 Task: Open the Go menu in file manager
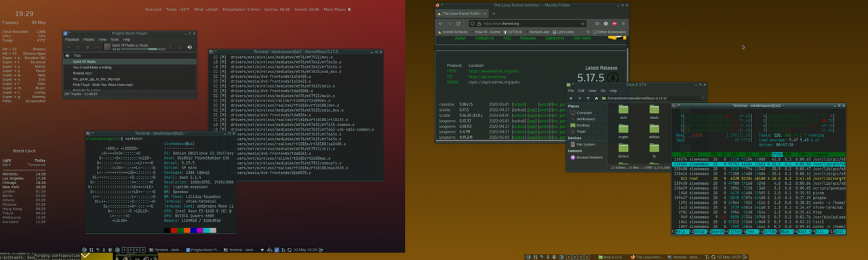click(603, 91)
